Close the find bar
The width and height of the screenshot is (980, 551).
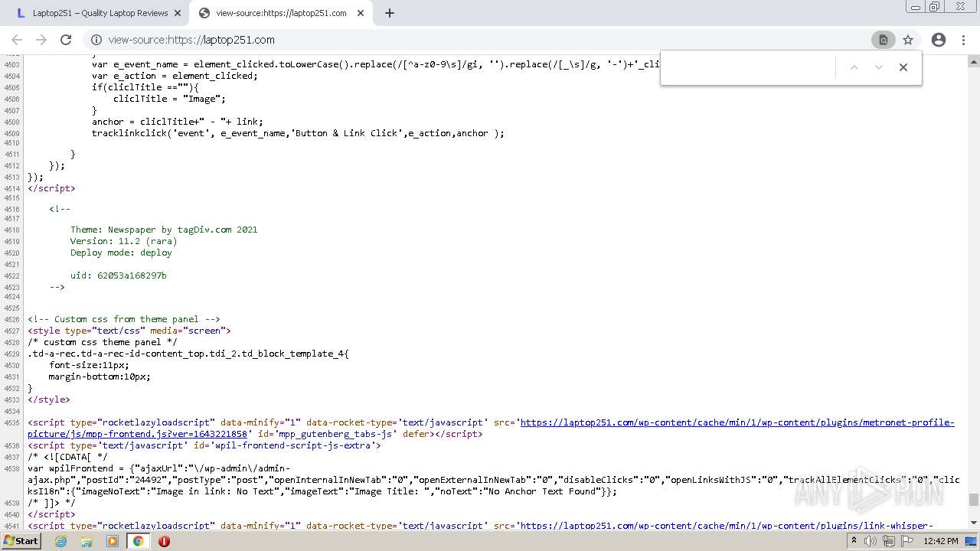pos(903,67)
